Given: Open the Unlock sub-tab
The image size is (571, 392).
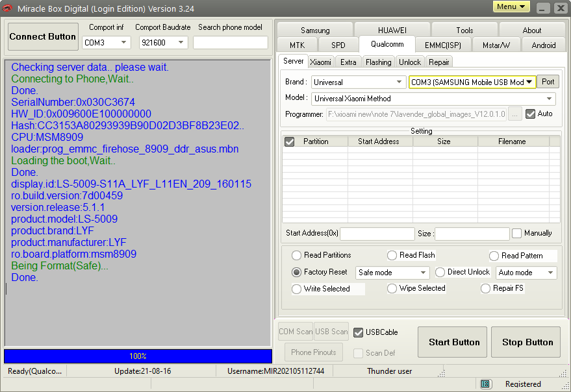Looking at the screenshot, I should 410,62.
